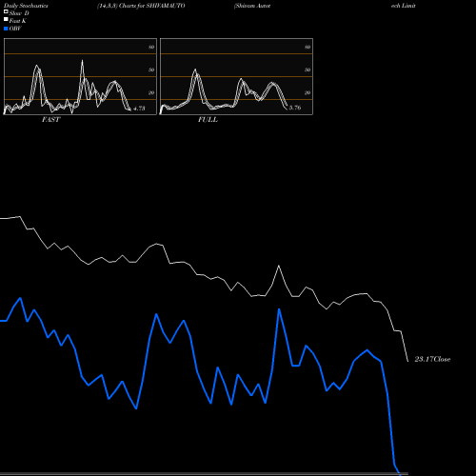Click the FULL stochastic chart thumbnail
The image size is (476, 476).
(x=236, y=76)
